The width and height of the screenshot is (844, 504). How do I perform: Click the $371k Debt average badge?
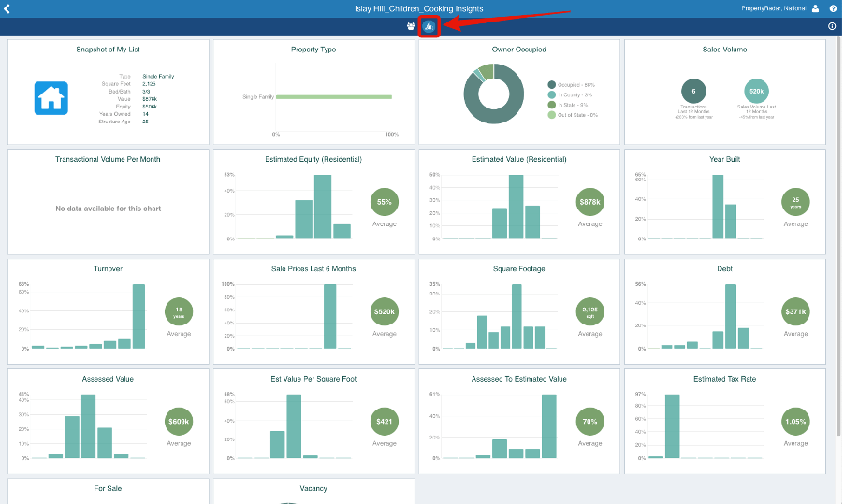click(795, 312)
